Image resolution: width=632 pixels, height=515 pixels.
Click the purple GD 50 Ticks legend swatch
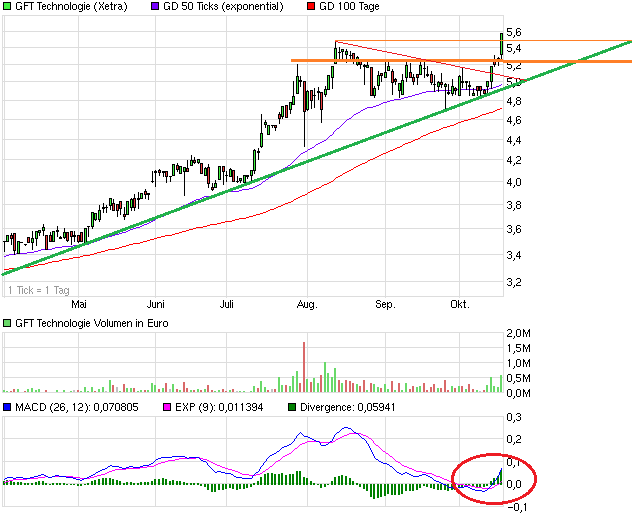(x=155, y=6)
